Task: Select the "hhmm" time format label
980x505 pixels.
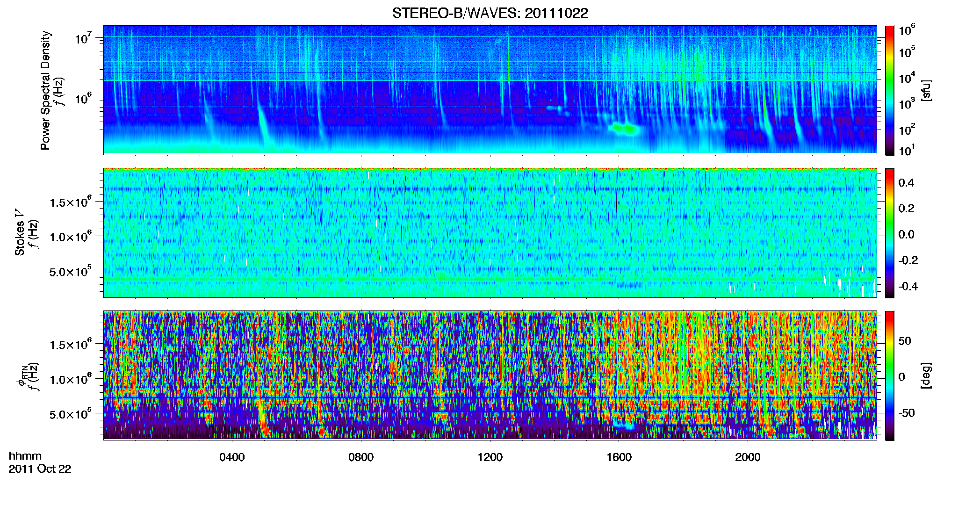Action: point(25,456)
